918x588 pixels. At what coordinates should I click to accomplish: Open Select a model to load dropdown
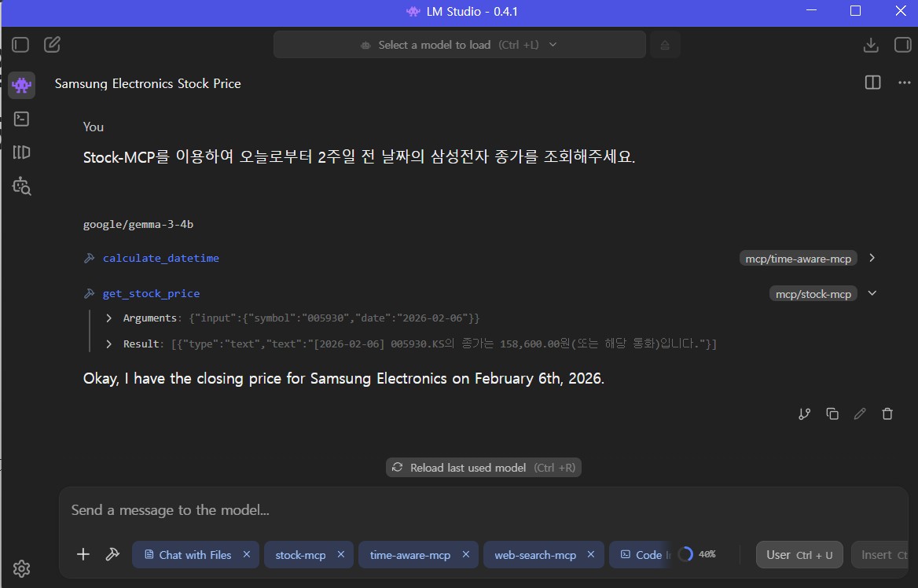tap(460, 45)
